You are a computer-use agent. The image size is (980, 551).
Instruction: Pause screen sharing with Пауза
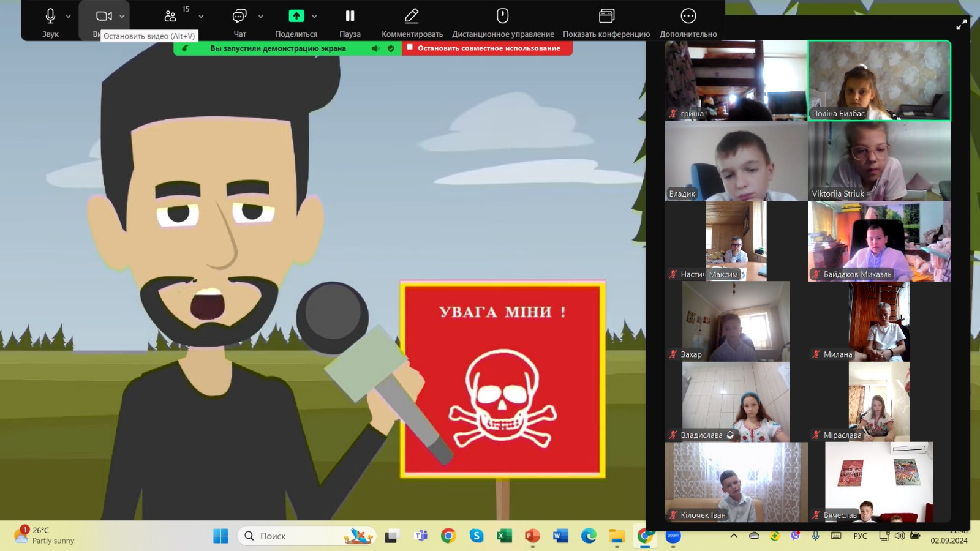(350, 17)
